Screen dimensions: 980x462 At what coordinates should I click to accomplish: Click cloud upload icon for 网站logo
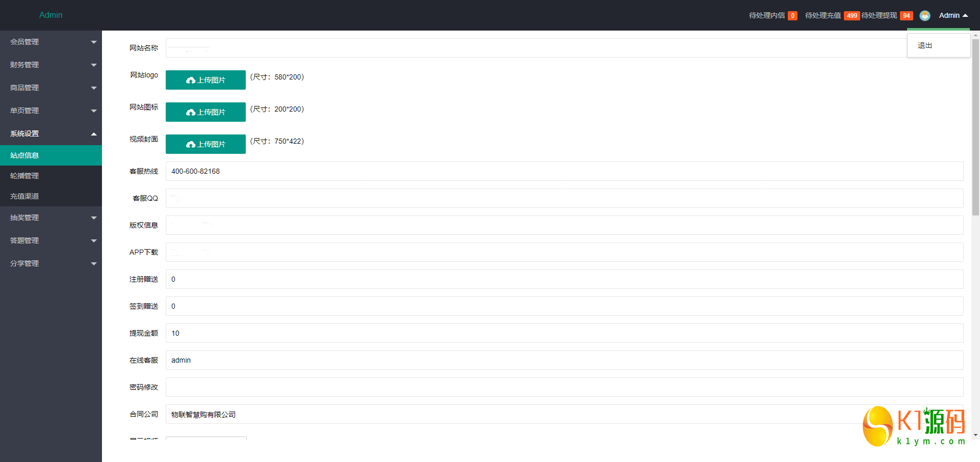coord(191,80)
